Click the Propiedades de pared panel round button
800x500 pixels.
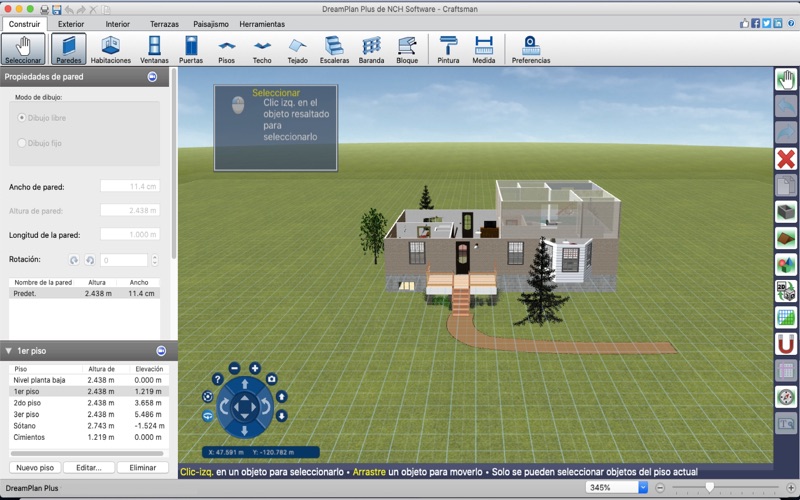point(152,77)
